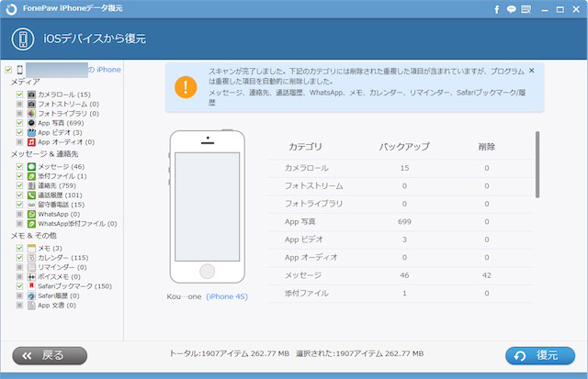Click the フォトライブラリ table row
Screen dimensions: 588x379
401,204
